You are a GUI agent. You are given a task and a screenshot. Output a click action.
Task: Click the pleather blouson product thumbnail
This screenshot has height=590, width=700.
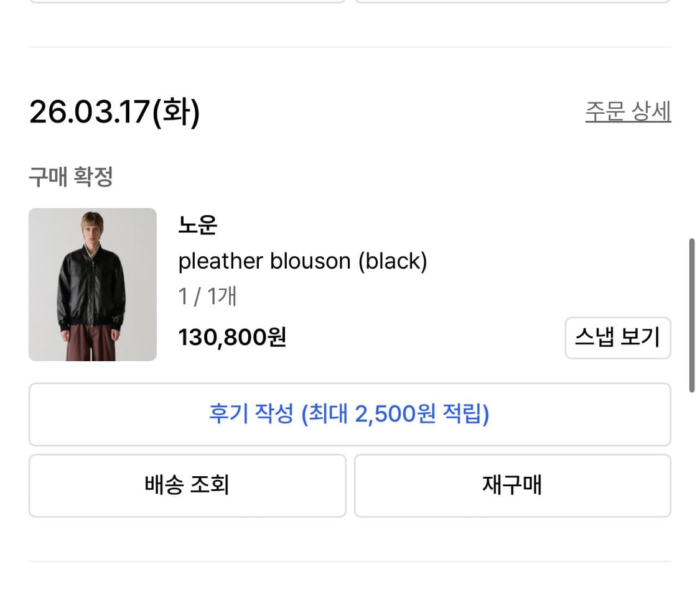pos(92,283)
